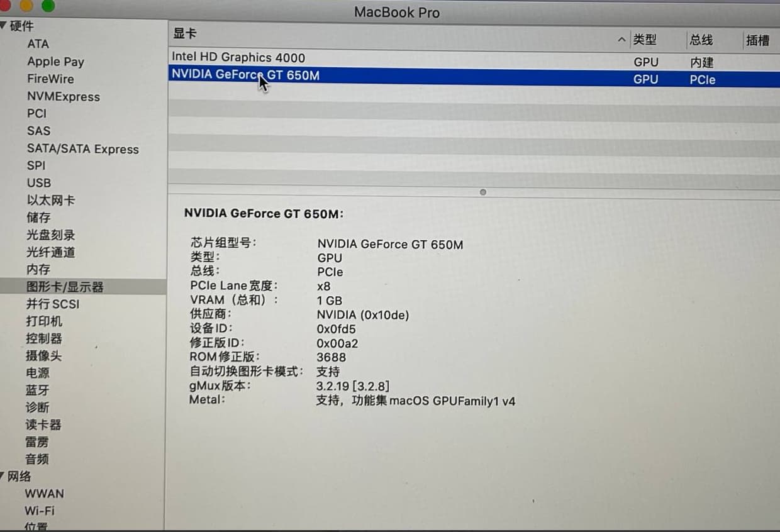
Task: Click the revision ID value 0x00a2
Action: coord(337,343)
